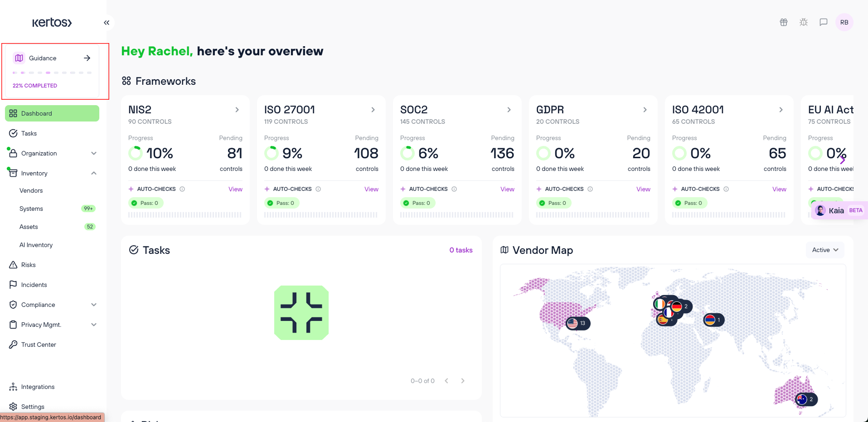Click the Guidance map icon
This screenshot has width=868, height=422.
(19, 58)
